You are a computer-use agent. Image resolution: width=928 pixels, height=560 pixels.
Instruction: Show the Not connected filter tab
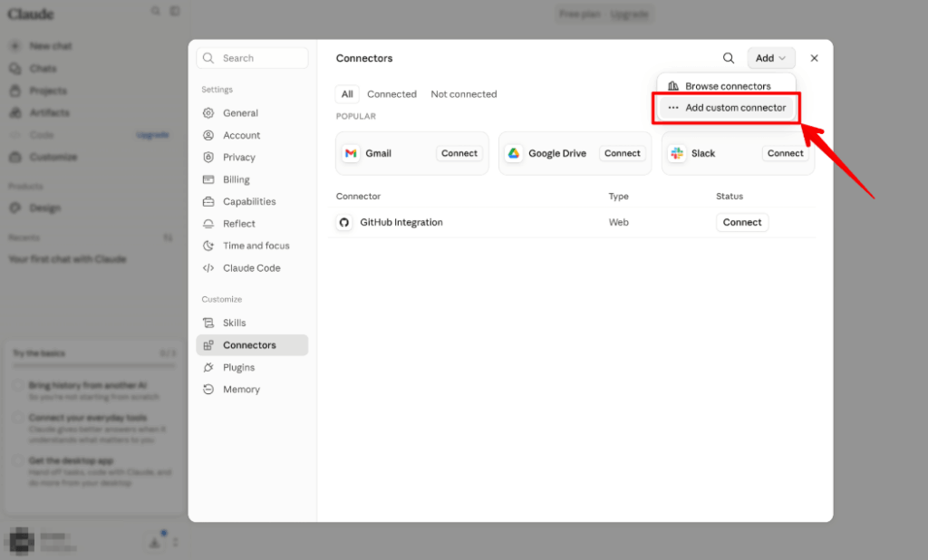click(464, 94)
